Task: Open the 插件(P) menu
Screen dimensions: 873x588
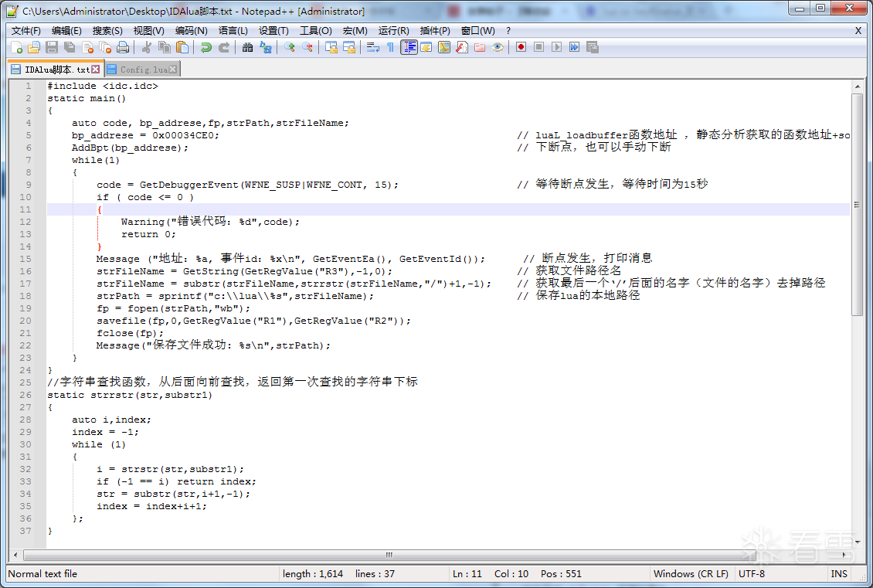Action: (x=435, y=31)
